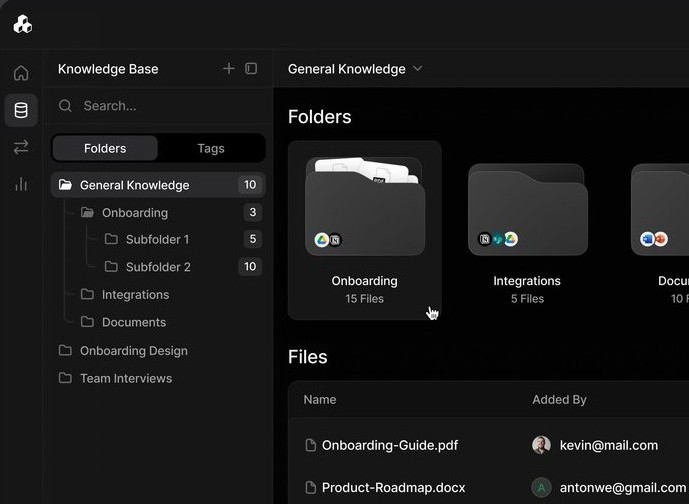Click into the Search... field
The height and width of the screenshot is (504, 689).
point(158,105)
